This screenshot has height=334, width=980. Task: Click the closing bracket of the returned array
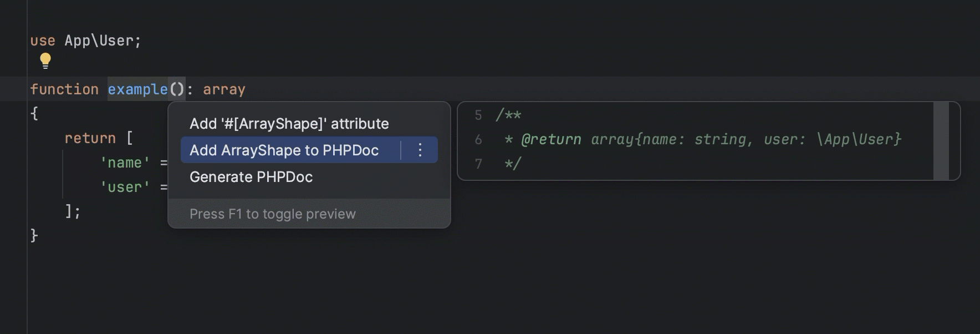[69, 211]
